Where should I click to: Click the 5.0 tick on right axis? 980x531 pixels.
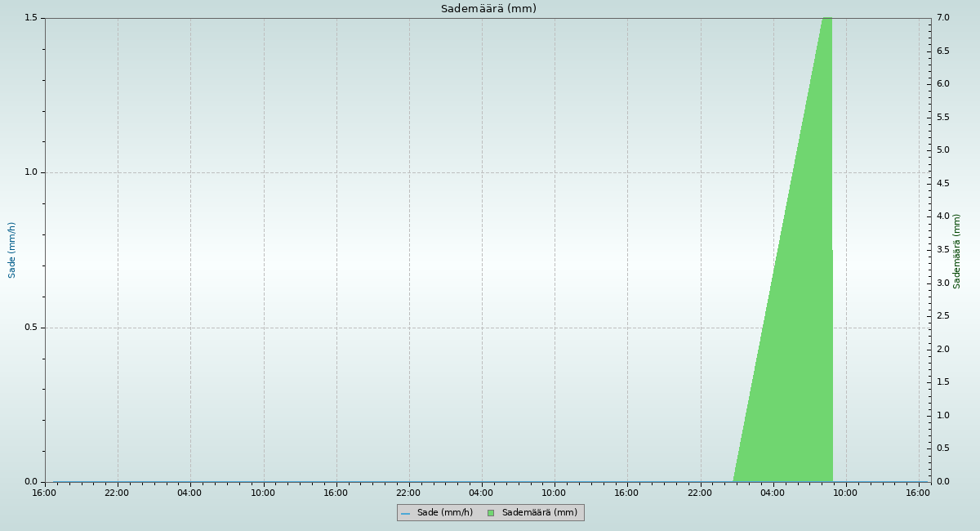[x=942, y=150]
